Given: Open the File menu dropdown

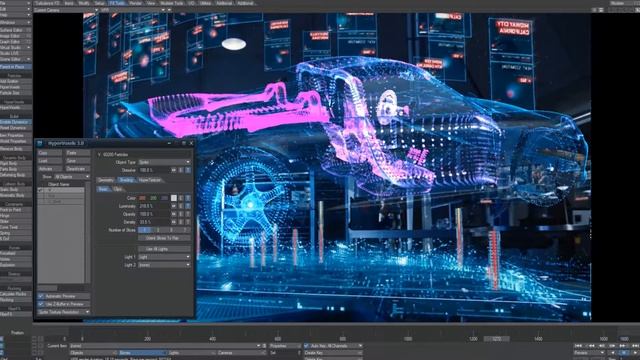Looking at the screenshot, I should [16, 3].
